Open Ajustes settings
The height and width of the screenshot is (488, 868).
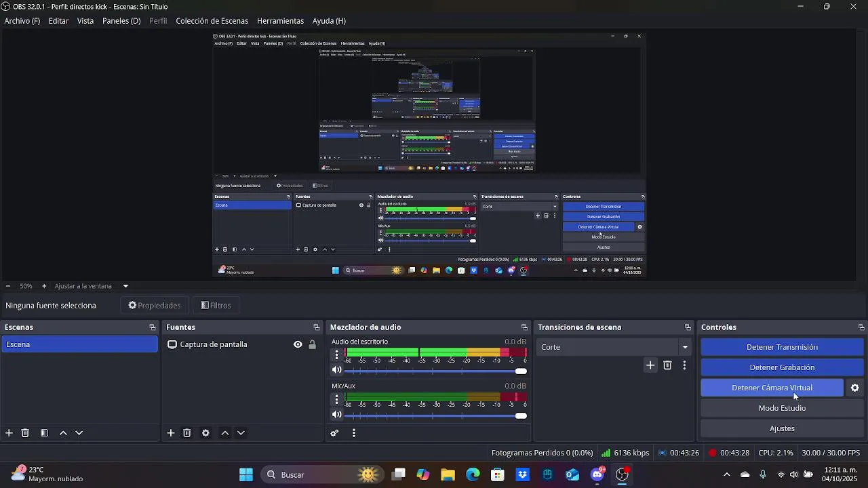pos(782,428)
